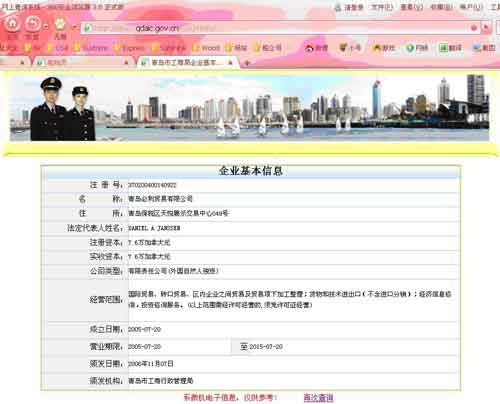Click the 实收资本 value 7.6万加拿大元
This screenshot has width=500, height=404.
[x=149, y=257]
